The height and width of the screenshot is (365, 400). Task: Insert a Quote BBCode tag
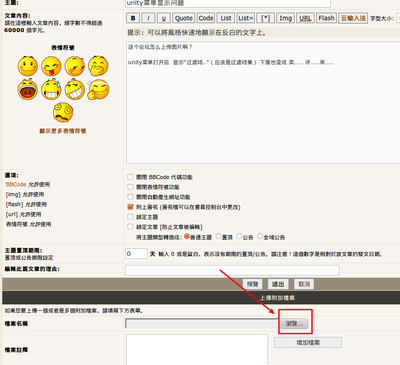click(x=184, y=18)
